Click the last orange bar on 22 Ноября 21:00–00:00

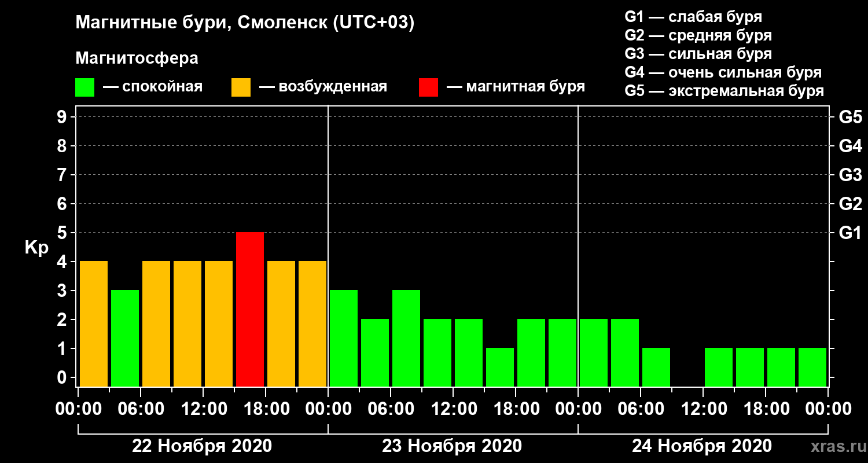[x=312, y=324]
